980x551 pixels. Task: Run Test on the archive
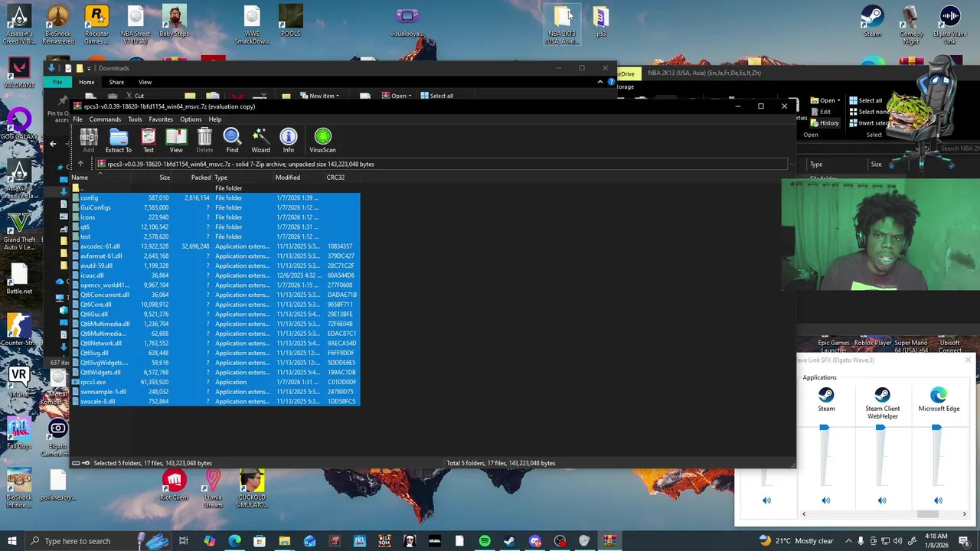[149, 140]
